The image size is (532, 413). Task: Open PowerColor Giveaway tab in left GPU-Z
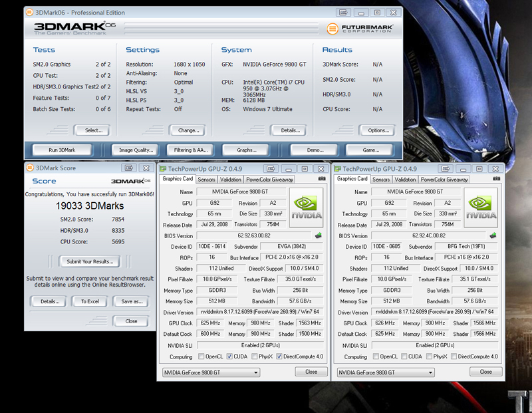point(269,180)
